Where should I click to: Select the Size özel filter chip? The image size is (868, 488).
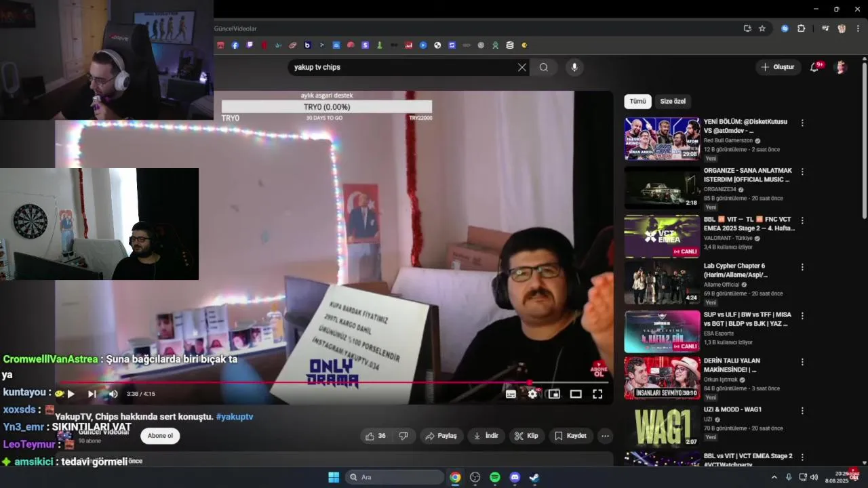point(673,102)
